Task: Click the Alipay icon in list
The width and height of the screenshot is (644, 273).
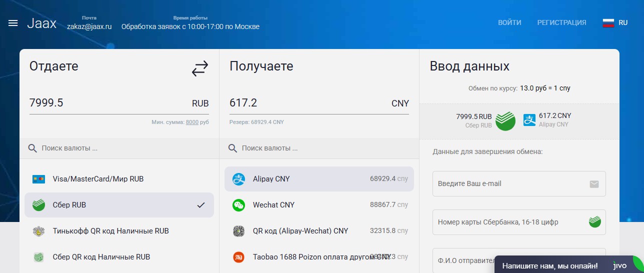Action: pos(238,179)
